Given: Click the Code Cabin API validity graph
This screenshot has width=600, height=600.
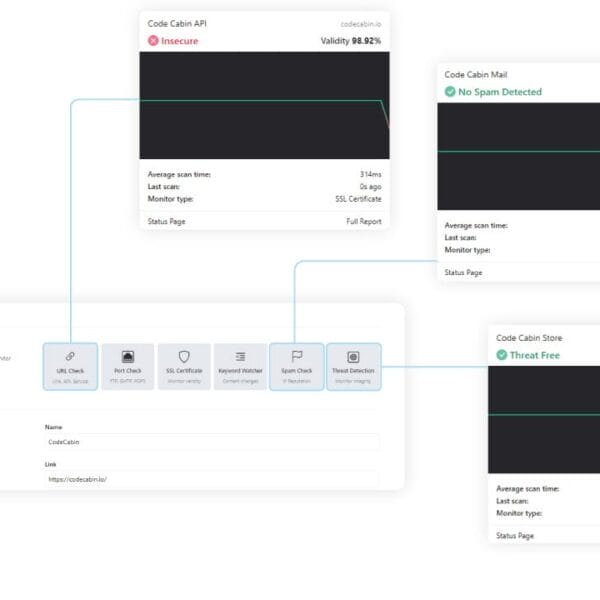Looking at the screenshot, I should tap(264, 105).
